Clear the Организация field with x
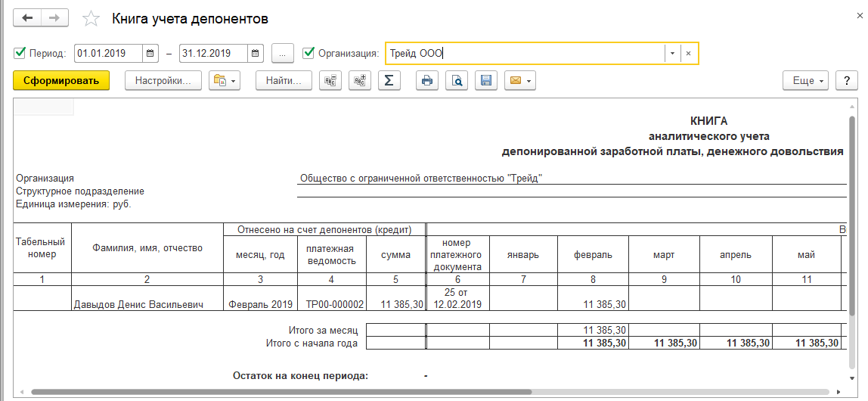The height and width of the screenshot is (401, 868). 689,54
